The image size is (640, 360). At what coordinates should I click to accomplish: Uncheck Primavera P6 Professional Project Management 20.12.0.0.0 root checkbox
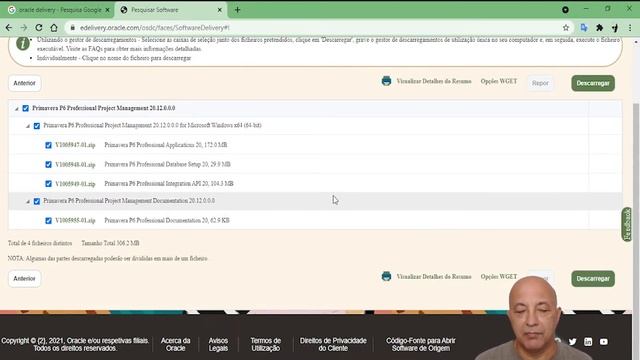pyautogui.click(x=26, y=108)
